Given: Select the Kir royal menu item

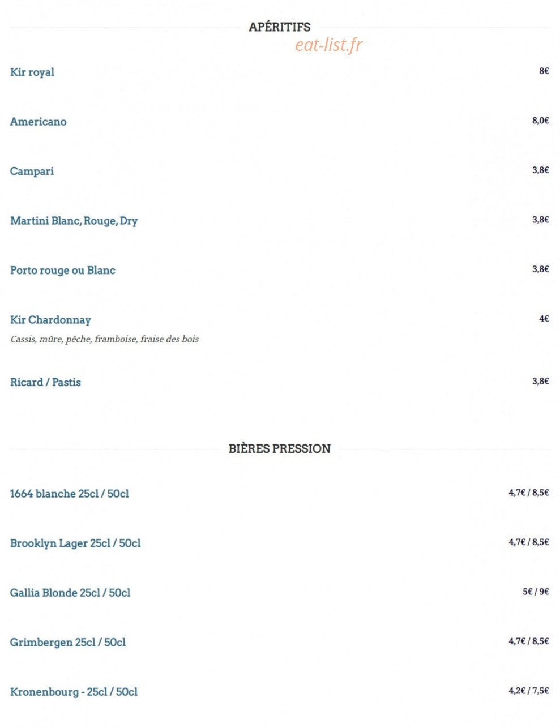Looking at the screenshot, I should (32, 72).
